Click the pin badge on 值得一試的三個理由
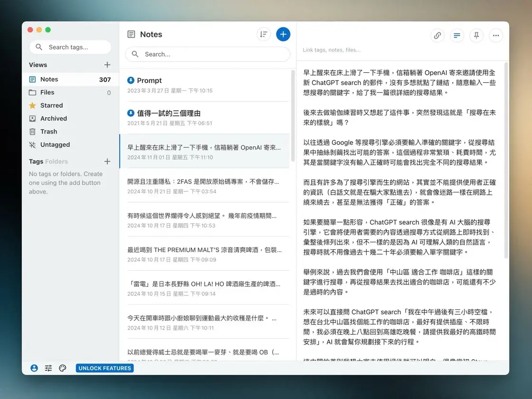This screenshot has width=532, height=399. (x=131, y=113)
